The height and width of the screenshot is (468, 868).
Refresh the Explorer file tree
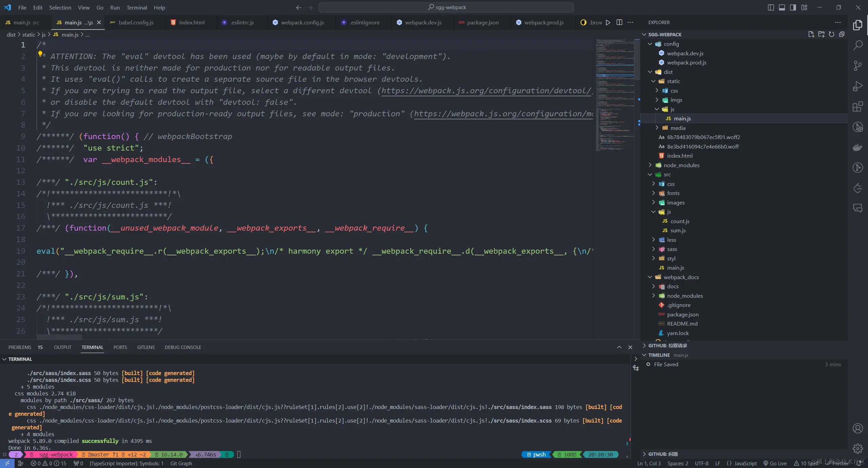831,34
